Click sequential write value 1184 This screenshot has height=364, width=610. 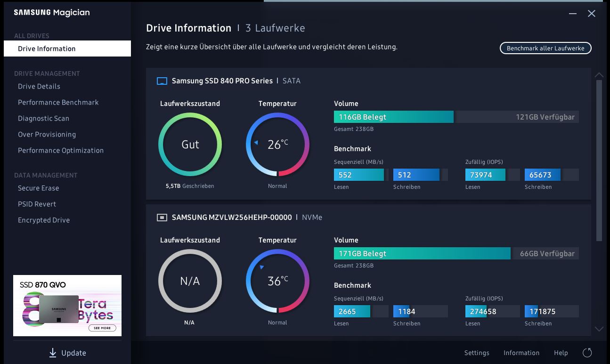[x=407, y=311]
